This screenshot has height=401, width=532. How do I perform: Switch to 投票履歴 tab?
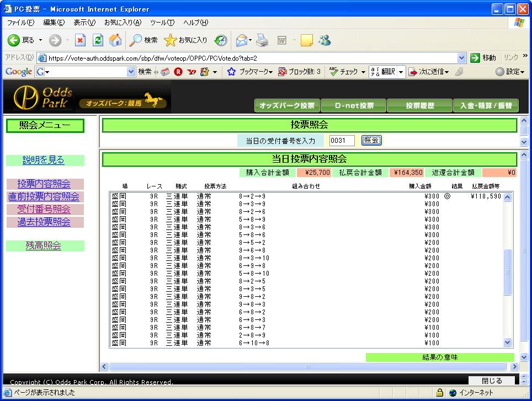point(420,105)
